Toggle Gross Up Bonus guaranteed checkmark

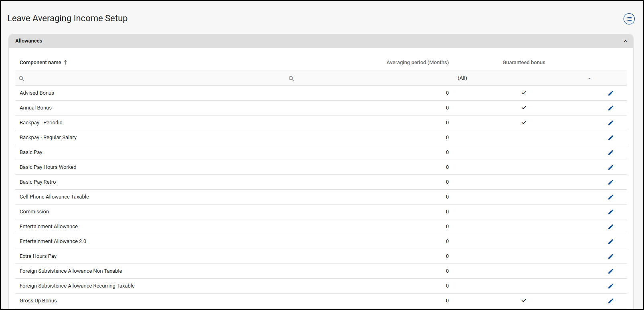[524, 300]
